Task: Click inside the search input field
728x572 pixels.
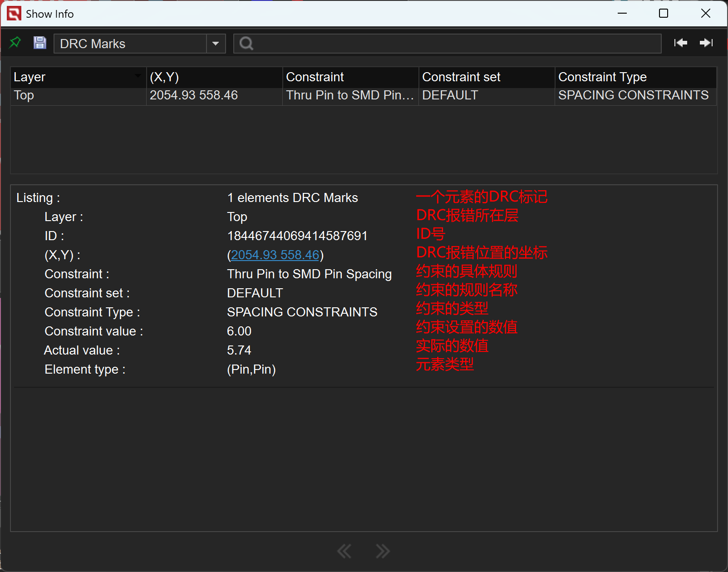Action: 454,44
